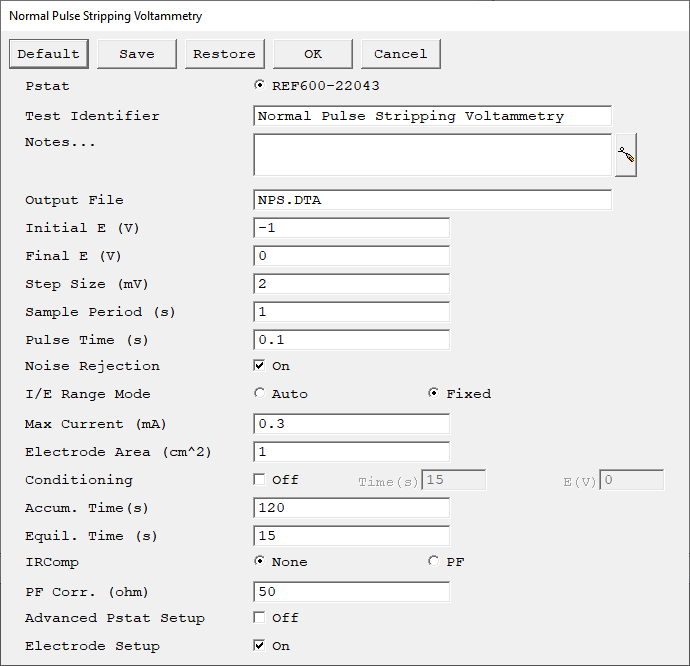Focus the Accum. Time field
Viewport: 690px width, 666px height.
pyautogui.click(x=351, y=508)
